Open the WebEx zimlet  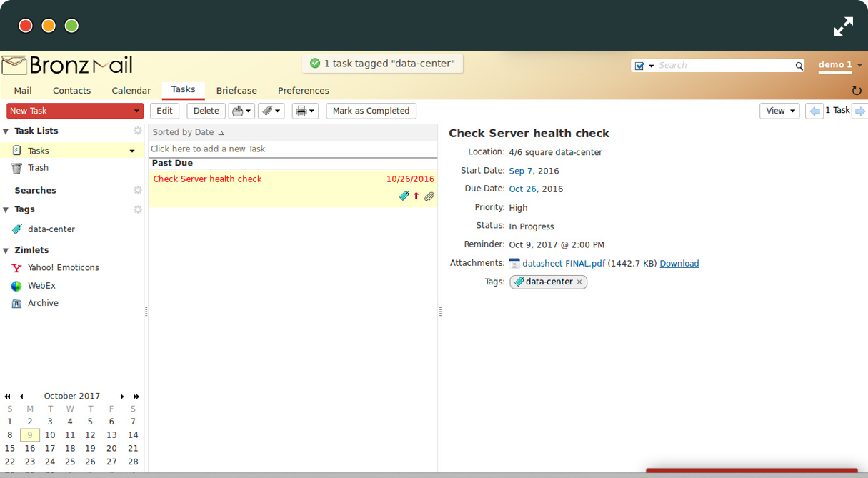click(41, 286)
